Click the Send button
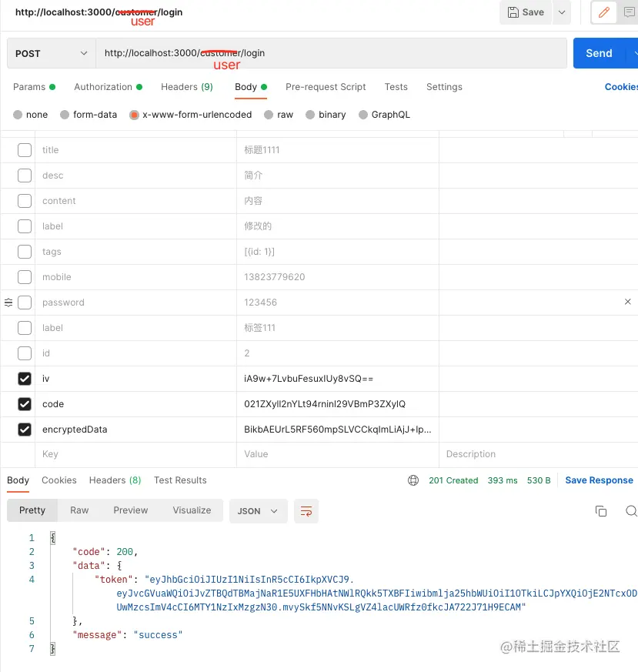Image resolution: width=638 pixels, height=672 pixels. pyautogui.click(x=599, y=53)
